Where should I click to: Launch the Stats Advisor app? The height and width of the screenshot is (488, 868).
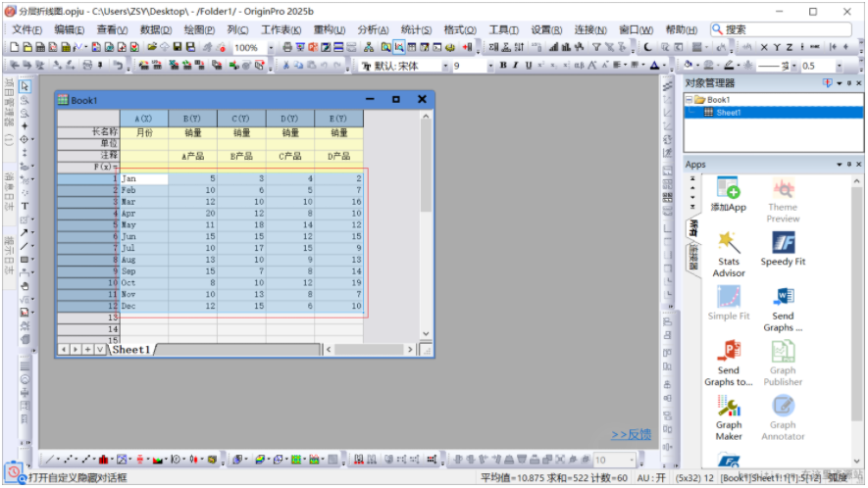729,255
